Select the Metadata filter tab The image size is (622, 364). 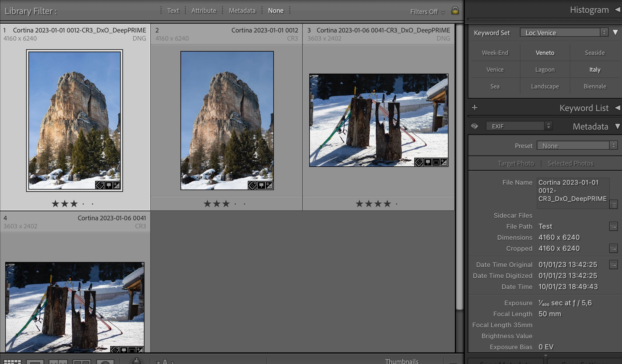[x=242, y=11]
